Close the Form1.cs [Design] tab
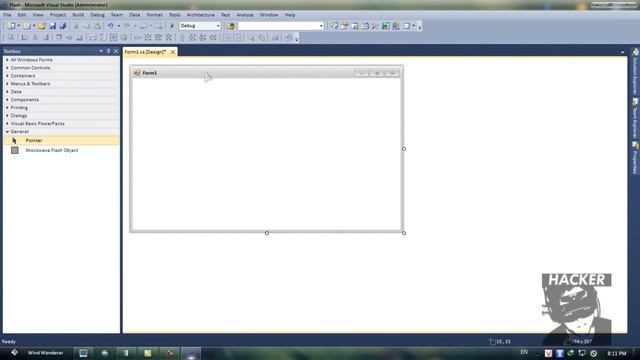The width and height of the screenshot is (640, 360). coord(173,52)
